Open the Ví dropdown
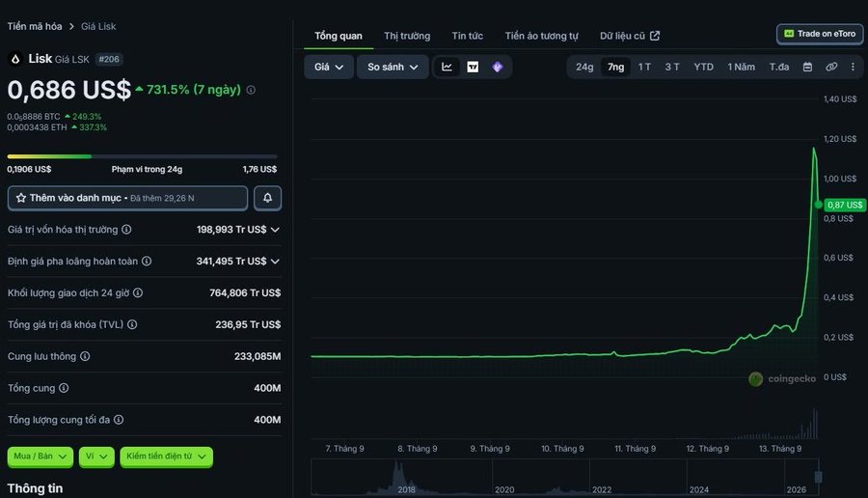Screen dimensions: 868x498 pyautogui.click(x=96, y=456)
